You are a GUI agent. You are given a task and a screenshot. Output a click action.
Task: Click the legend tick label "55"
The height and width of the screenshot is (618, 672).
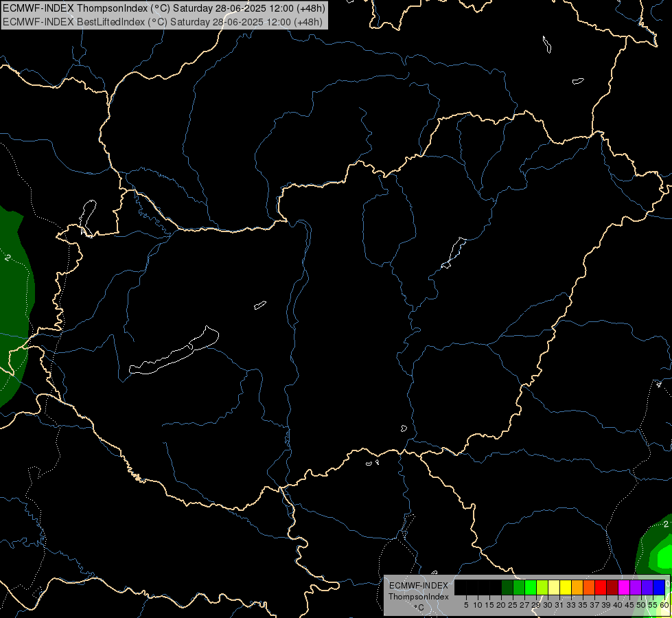[652, 605]
